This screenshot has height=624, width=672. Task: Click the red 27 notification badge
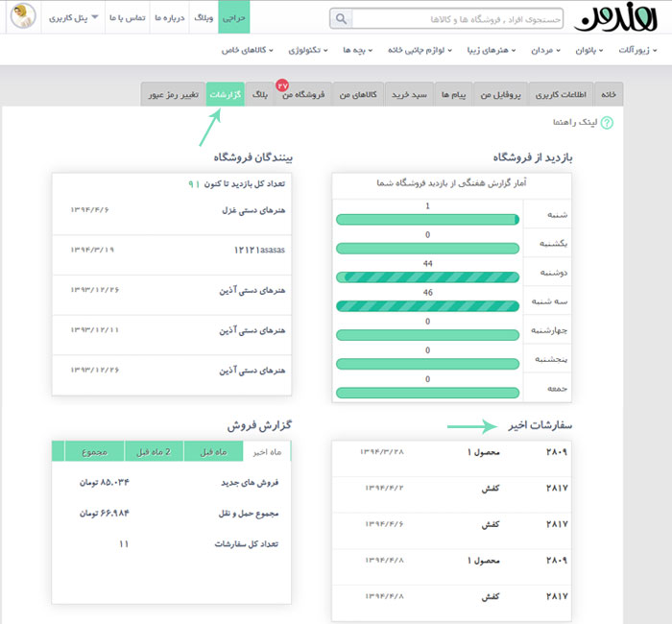point(282,85)
